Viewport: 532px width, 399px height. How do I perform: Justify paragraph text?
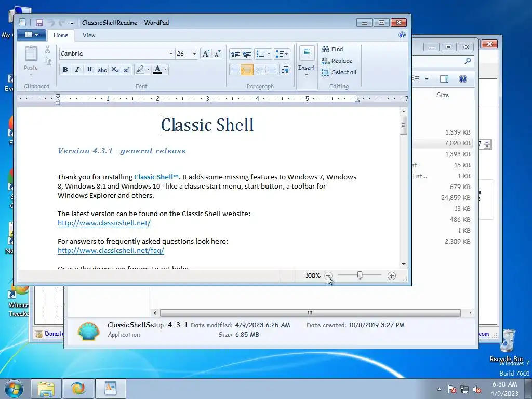click(272, 70)
